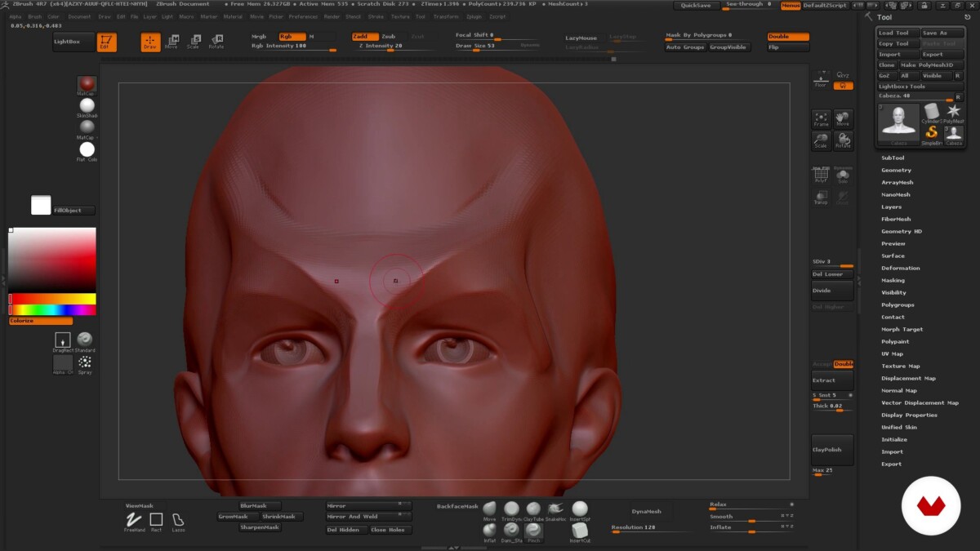Screen dimensions: 980x551
Task: Toggle the Floor grid display
Action: click(x=822, y=79)
